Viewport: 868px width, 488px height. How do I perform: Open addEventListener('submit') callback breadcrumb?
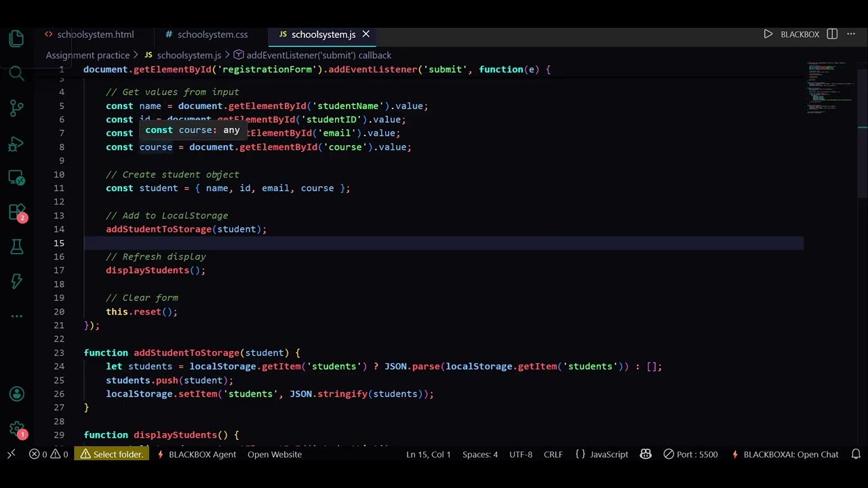pyautogui.click(x=313, y=55)
